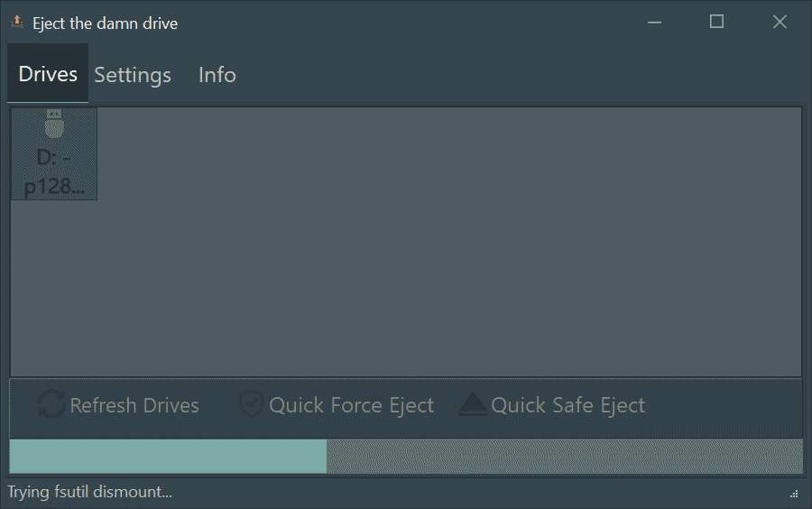Switch to the Drives tab
This screenshot has width=812, height=509.
pyautogui.click(x=48, y=74)
